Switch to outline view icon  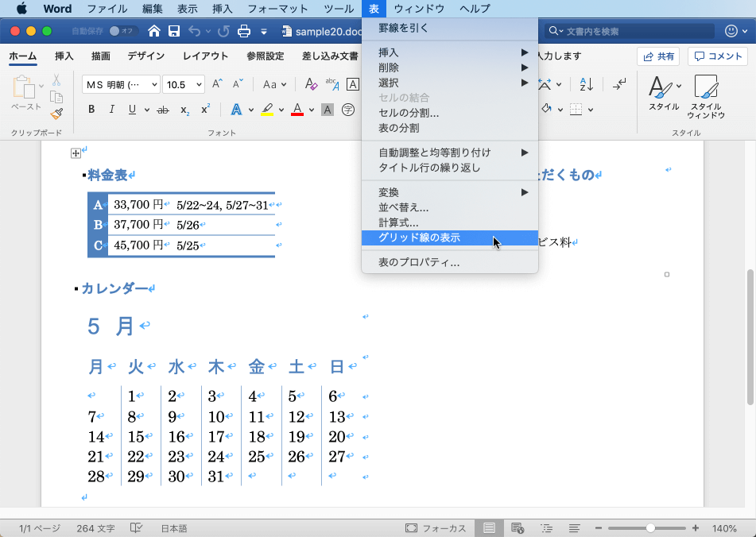tap(546, 528)
